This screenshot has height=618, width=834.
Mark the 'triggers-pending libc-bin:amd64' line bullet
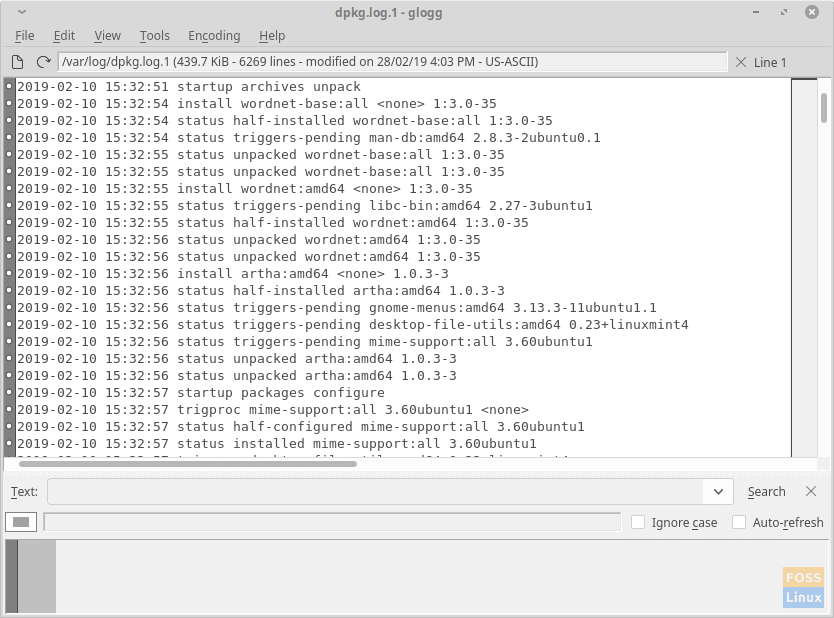pos(9,205)
